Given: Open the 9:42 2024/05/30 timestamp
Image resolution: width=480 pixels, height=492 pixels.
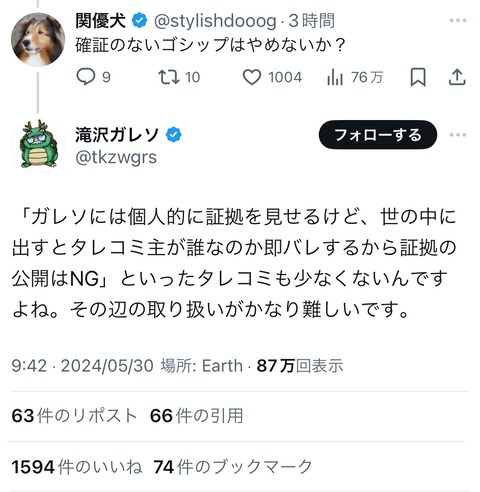Looking at the screenshot, I should tap(82, 365).
